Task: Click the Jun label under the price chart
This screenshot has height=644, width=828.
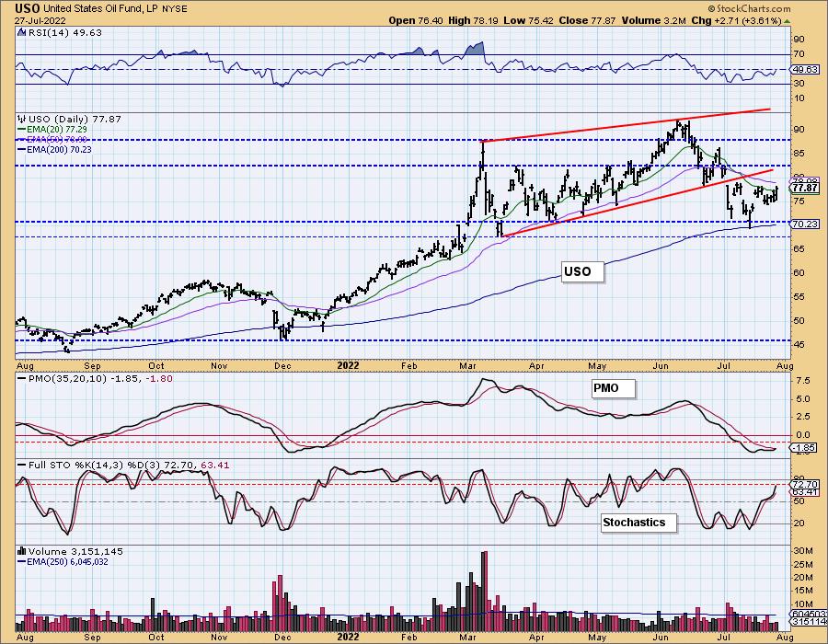Action: pos(661,366)
